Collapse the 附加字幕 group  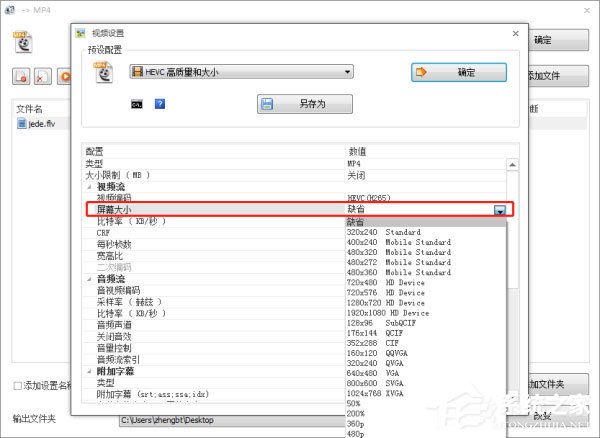point(89,371)
